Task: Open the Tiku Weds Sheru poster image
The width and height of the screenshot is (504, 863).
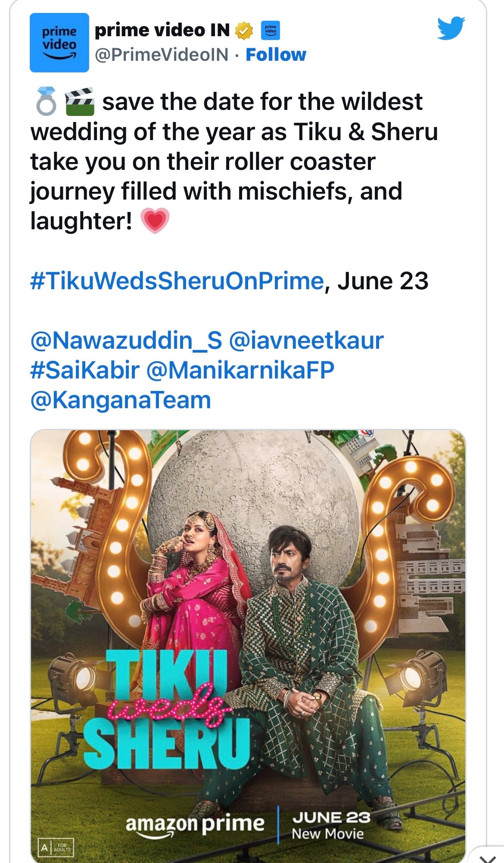Action: click(248, 603)
